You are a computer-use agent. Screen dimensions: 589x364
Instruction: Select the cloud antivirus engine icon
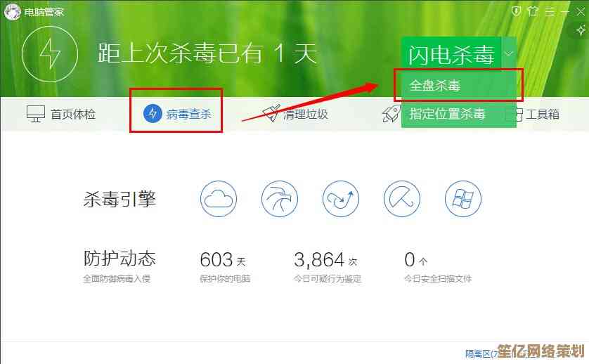point(219,199)
